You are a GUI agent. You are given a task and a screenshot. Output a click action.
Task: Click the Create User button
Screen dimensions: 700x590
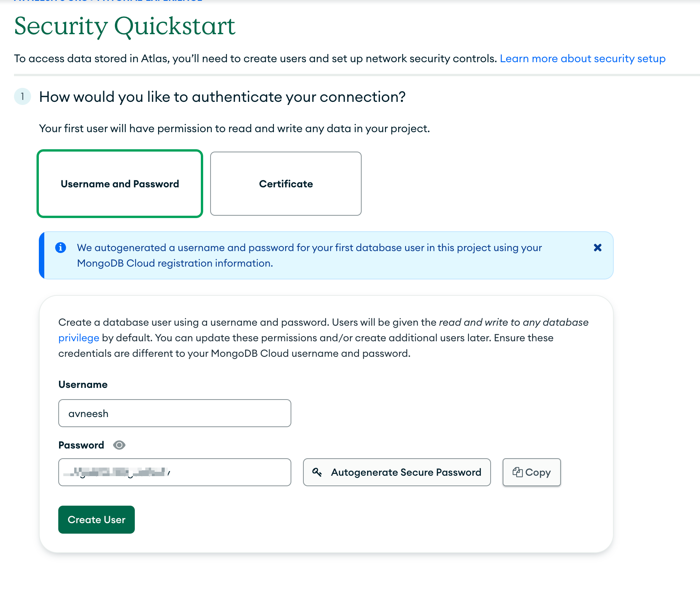pyautogui.click(x=96, y=520)
